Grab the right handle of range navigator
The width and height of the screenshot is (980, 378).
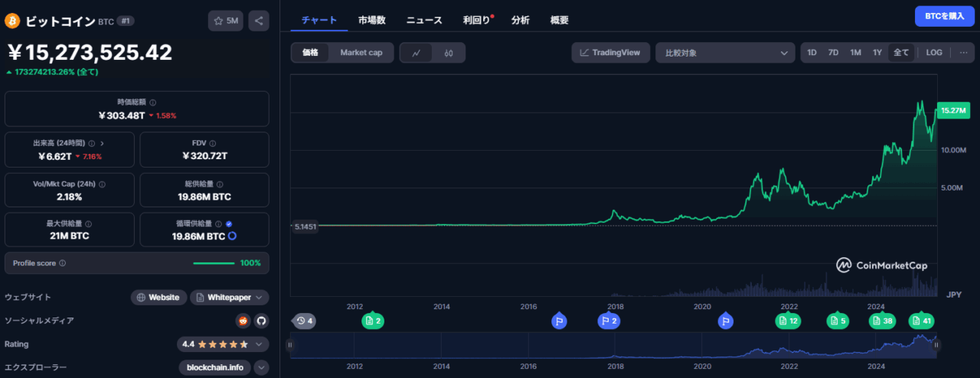point(937,345)
